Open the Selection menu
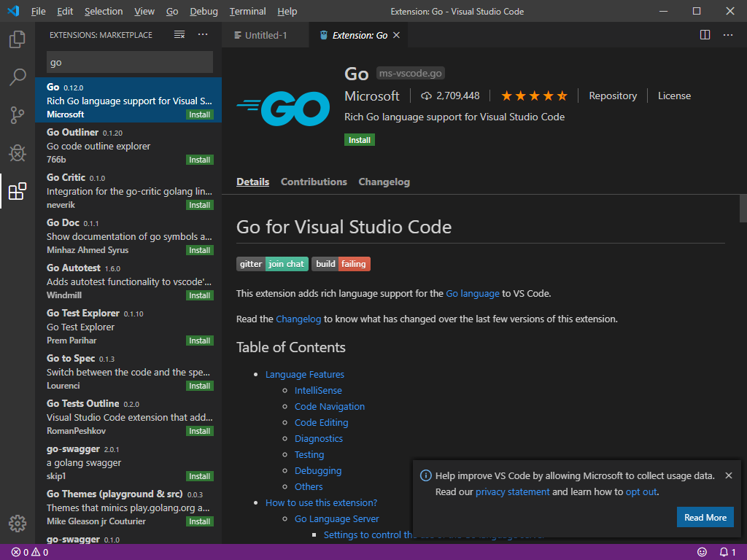Image resolution: width=747 pixels, height=560 pixels. click(104, 12)
